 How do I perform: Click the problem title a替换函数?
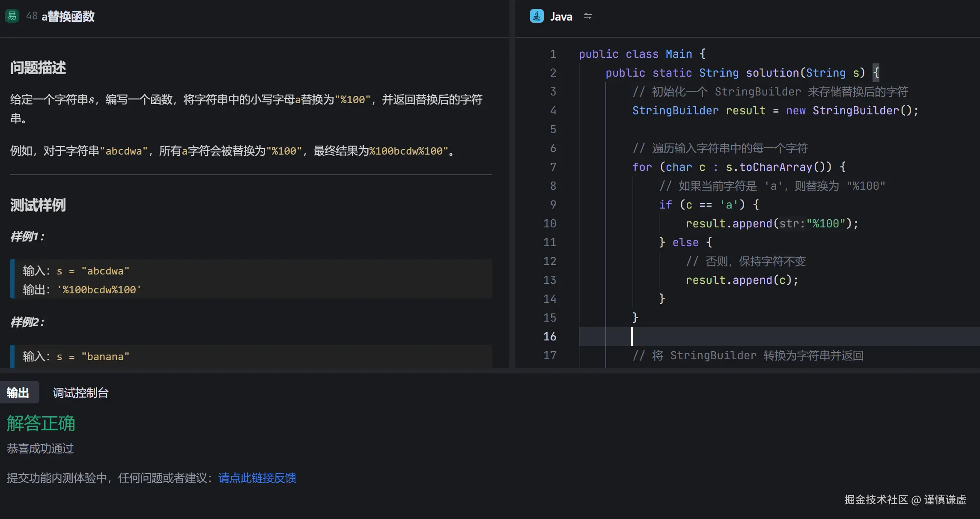coord(68,16)
